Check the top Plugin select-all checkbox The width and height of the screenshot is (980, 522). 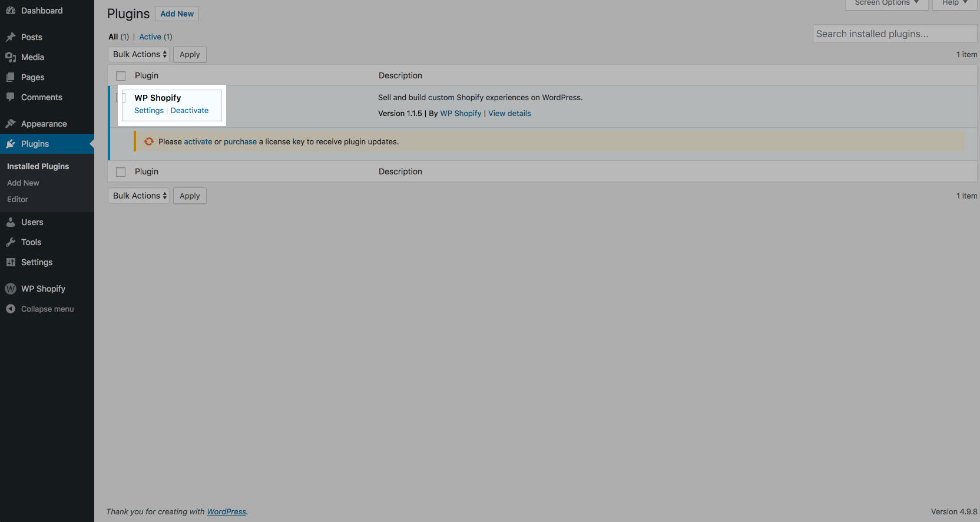[121, 76]
